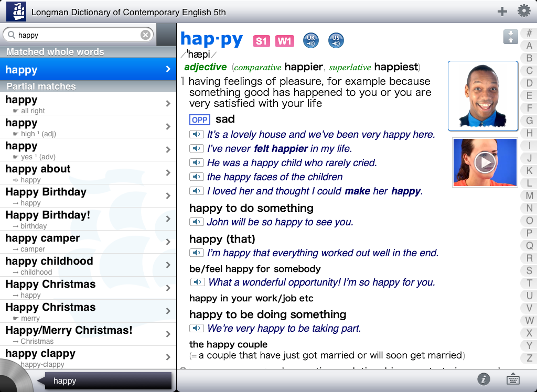Jump to letter M in index
Viewport: 537px width, 392px height.
[x=529, y=195]
